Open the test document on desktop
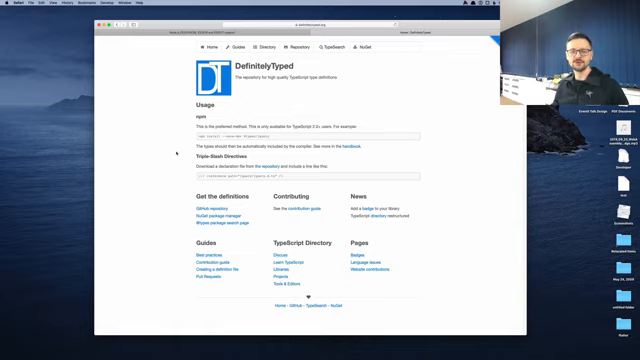The width and height of the screenshot is (640, 360). [623, 184]
